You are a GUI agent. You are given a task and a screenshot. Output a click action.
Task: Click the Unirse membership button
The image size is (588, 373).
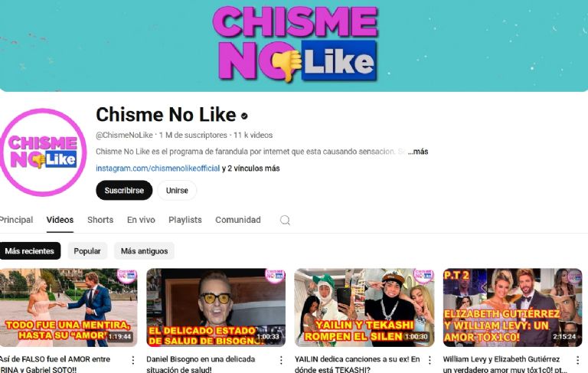coord(177,190)
